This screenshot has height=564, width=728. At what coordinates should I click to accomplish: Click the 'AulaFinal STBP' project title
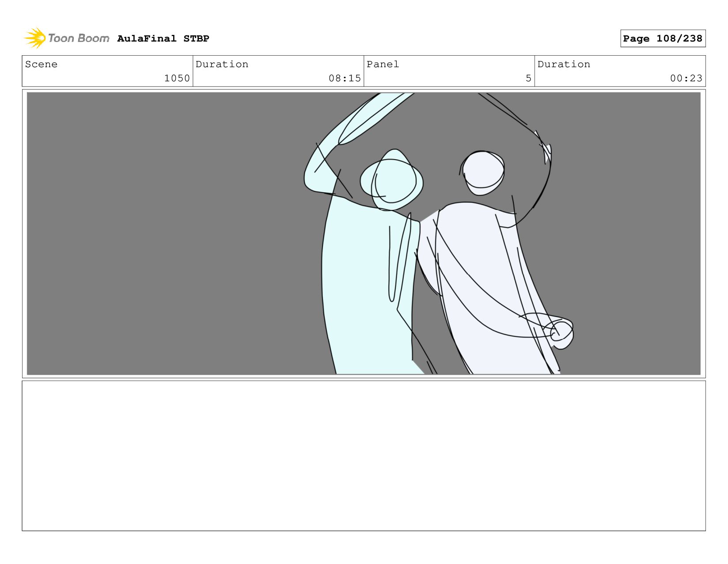[163, 38]
